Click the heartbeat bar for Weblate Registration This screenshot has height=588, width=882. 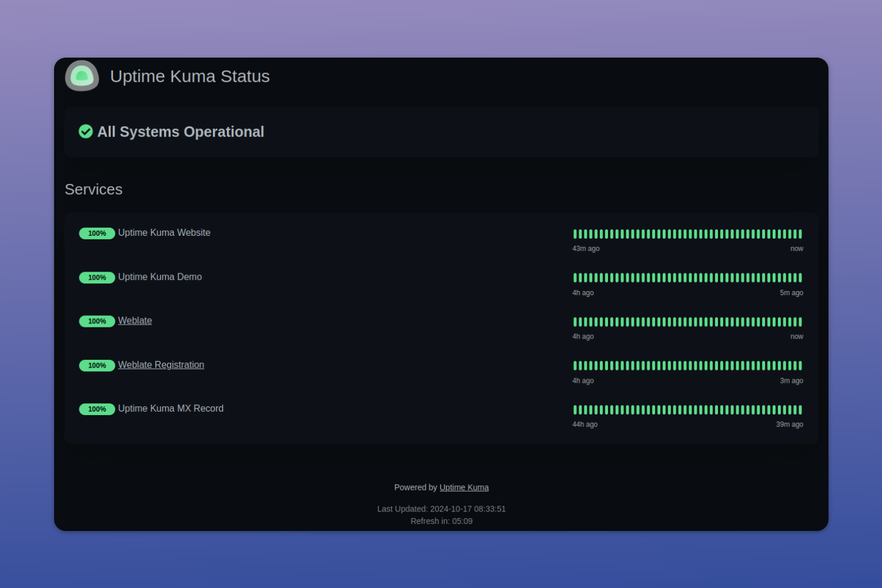click(x=688, y=366)
